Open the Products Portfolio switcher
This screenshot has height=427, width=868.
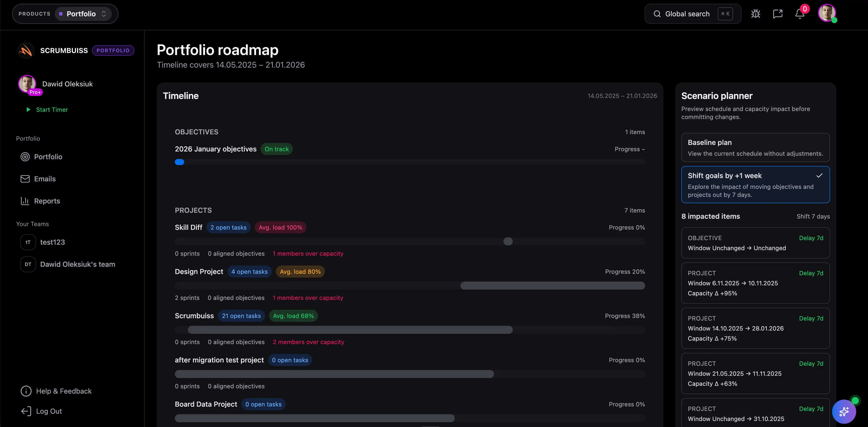(83, 14)
